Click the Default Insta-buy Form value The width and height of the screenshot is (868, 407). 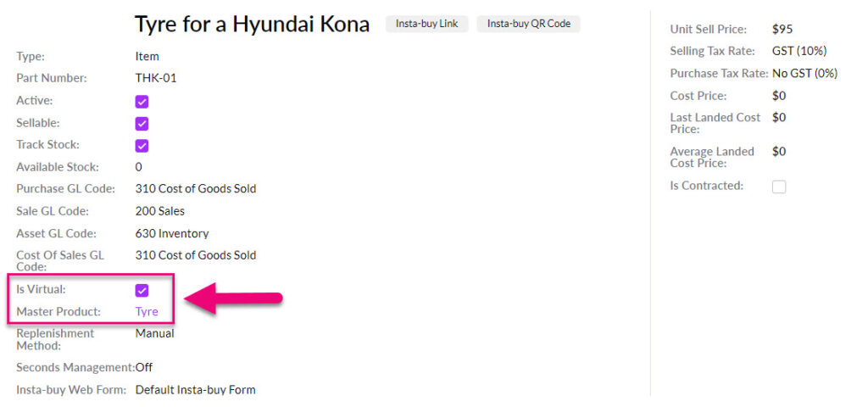click(x=195, y=390)
